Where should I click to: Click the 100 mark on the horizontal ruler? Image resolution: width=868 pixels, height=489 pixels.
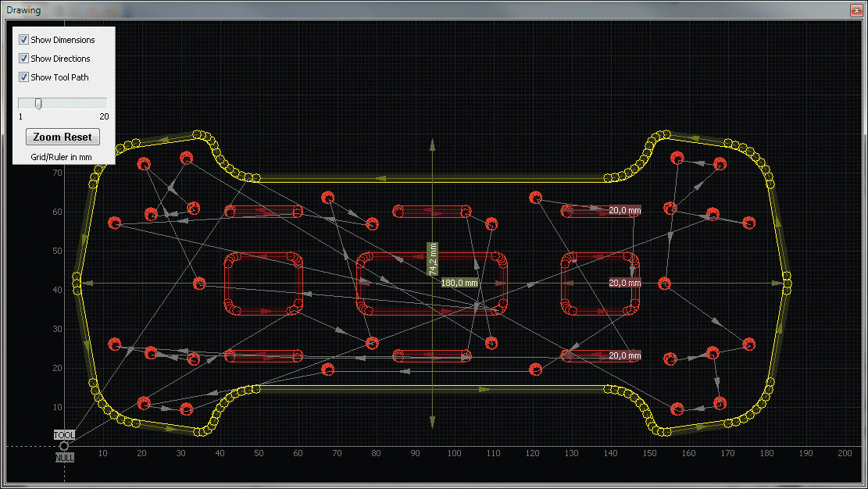[454, 454]
